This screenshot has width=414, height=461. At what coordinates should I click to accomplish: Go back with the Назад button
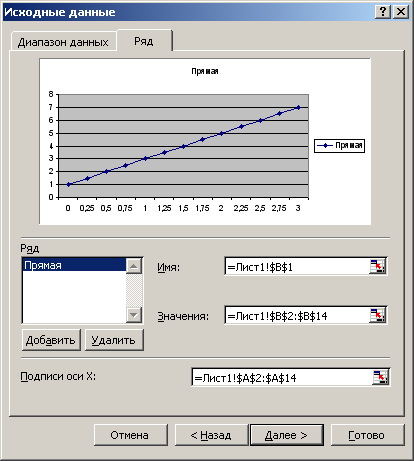pyautogui.click(x=211, y=435)
